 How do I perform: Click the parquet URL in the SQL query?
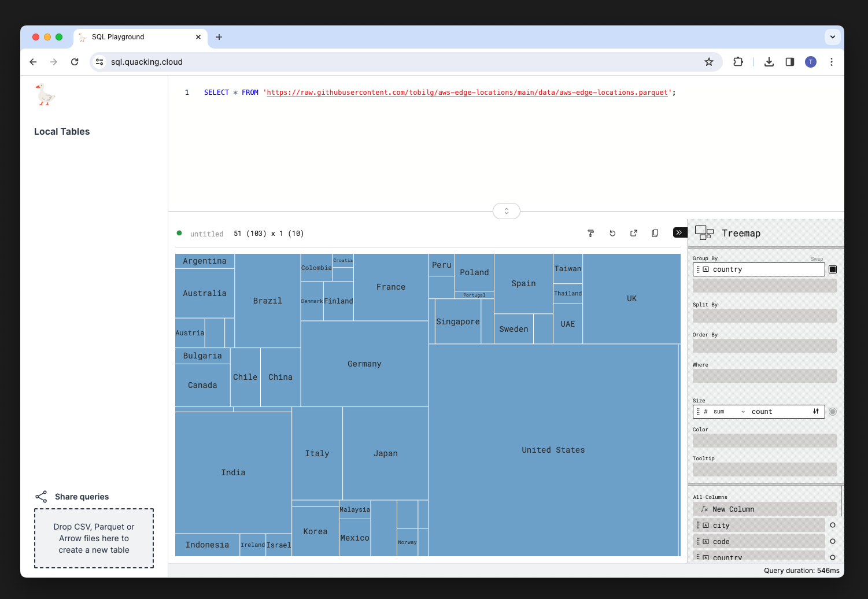tap(467, 93)
